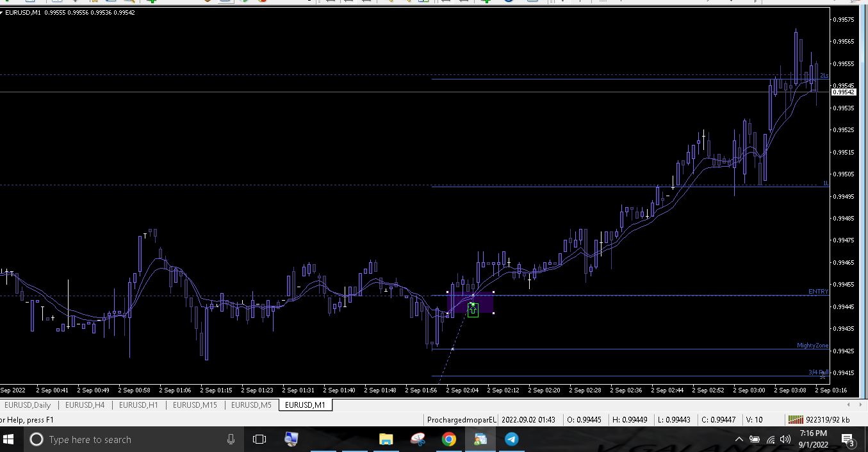This screenshot has height=452, width=868.
Task: Click the 3/4 Pull line label
Action: tap(818, 372)
